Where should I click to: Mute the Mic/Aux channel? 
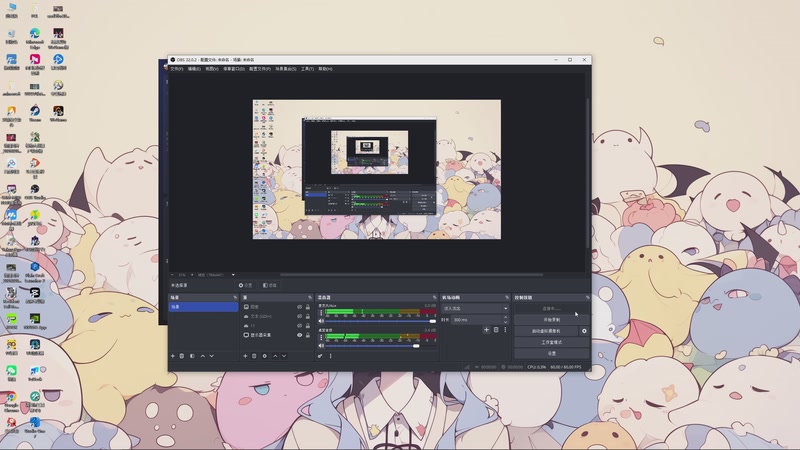(321, 321)
